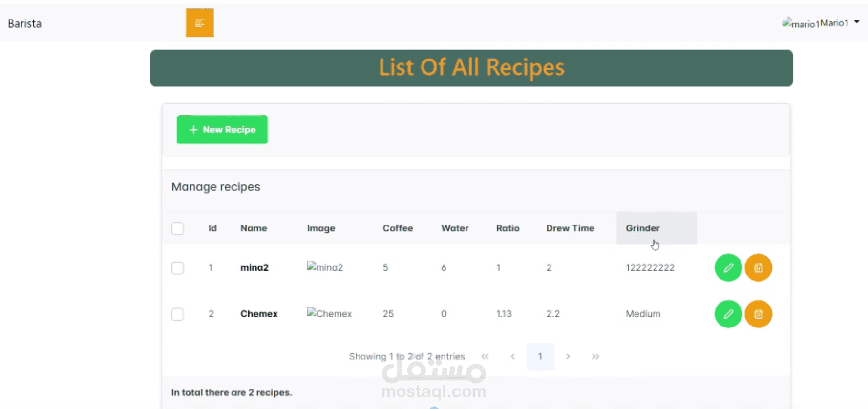Check the Chemex recipe row checkbox
868x409 pixels.
[x=178, y=314]
